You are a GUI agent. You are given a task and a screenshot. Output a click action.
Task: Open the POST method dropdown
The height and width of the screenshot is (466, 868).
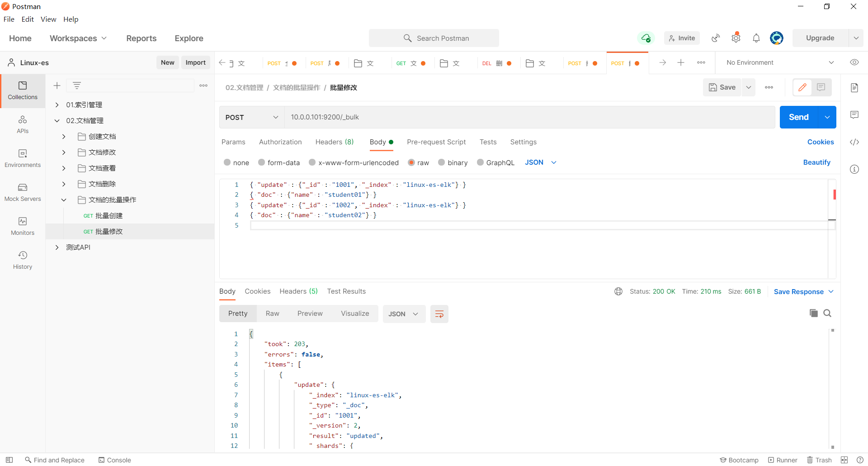click(251, 117)
